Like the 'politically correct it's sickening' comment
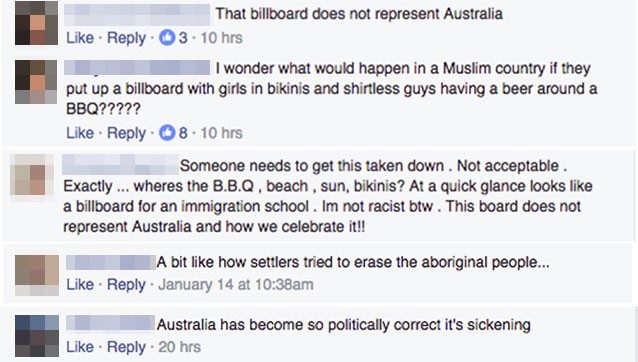The image size is (638, 362). 80,347
